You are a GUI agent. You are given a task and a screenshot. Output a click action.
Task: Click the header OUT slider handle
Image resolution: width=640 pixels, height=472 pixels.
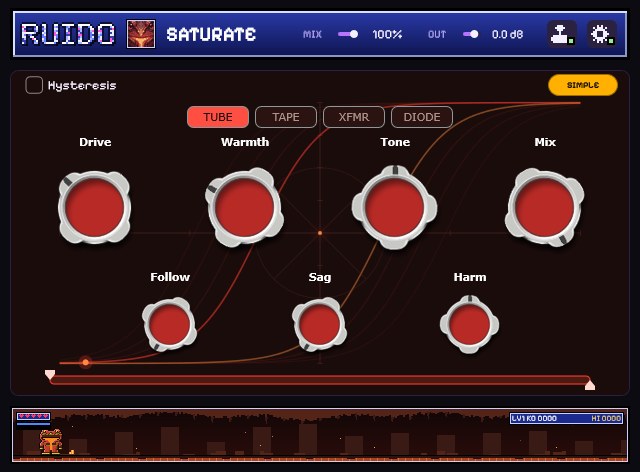[x=474, y=34]
